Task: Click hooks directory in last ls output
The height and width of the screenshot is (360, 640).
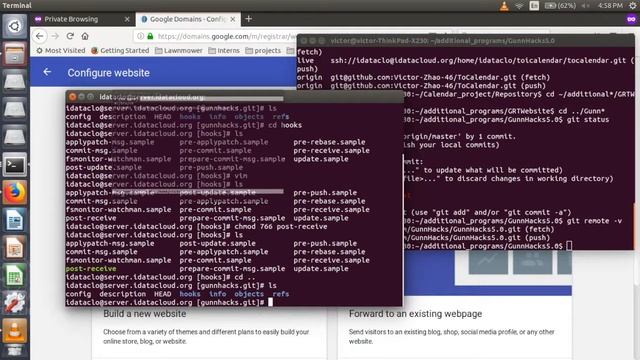Action: tap(190, 294)
